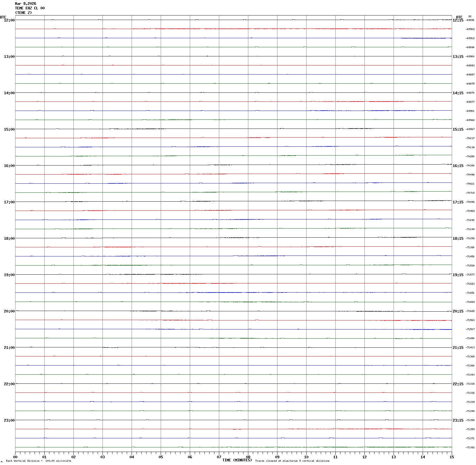Click the Each Vertical Division scale note

(39, 461)
